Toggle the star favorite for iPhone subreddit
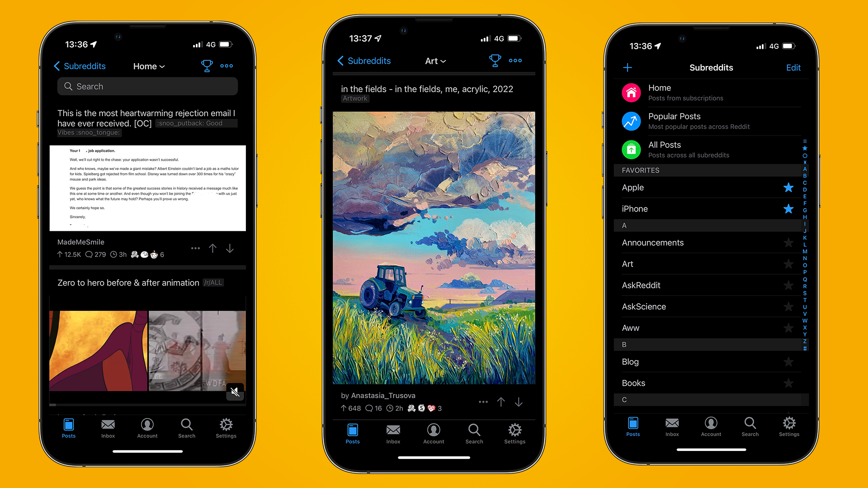The height and width of the screenshot is (488, 868). (x=789, y=209)
